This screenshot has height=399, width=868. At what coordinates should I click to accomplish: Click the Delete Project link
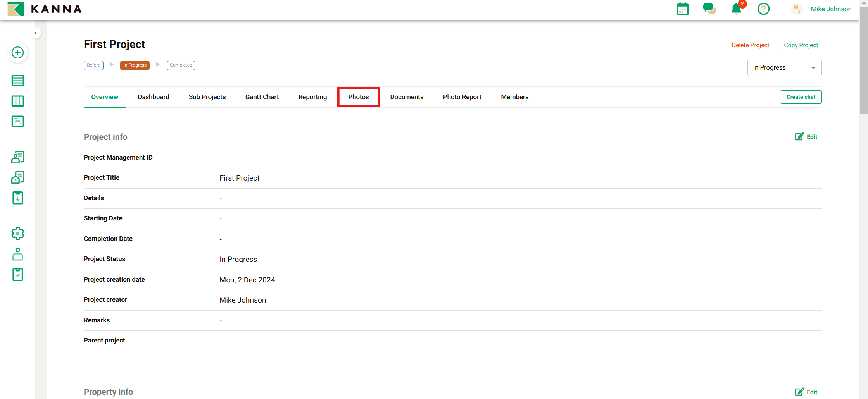coord(750,45)
